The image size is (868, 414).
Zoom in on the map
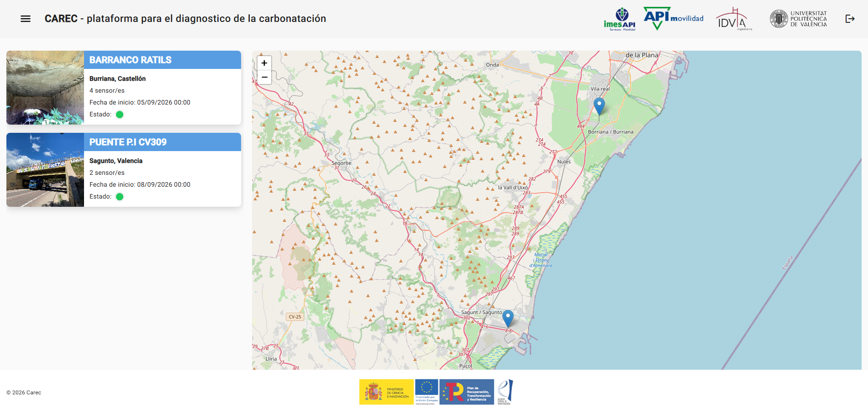[x=264, y=63]
